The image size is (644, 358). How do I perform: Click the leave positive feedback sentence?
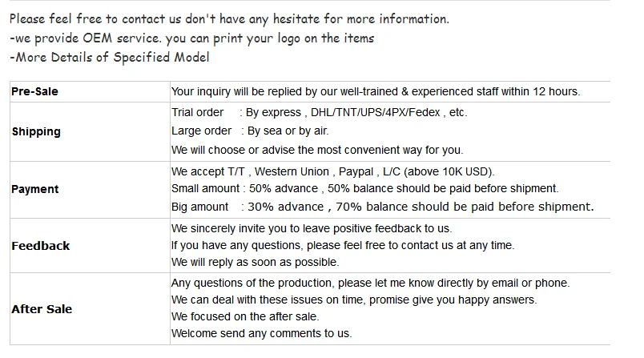point(312,228)
